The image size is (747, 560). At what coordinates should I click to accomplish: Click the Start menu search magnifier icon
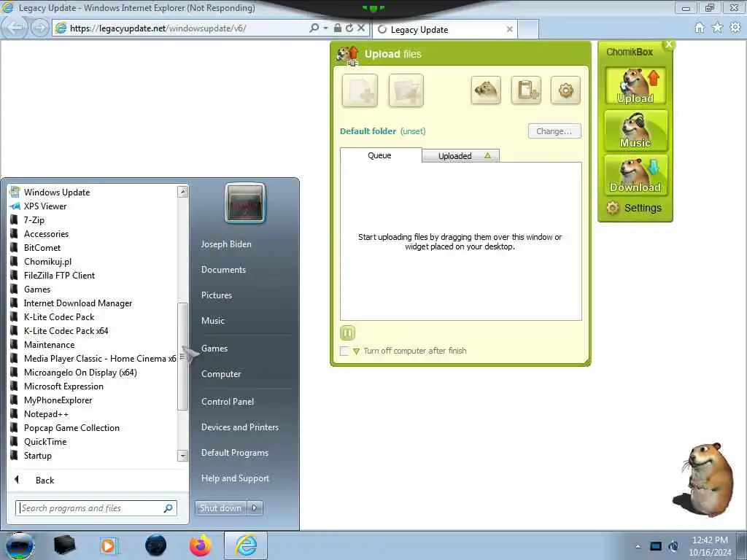[x=169, y=508]
